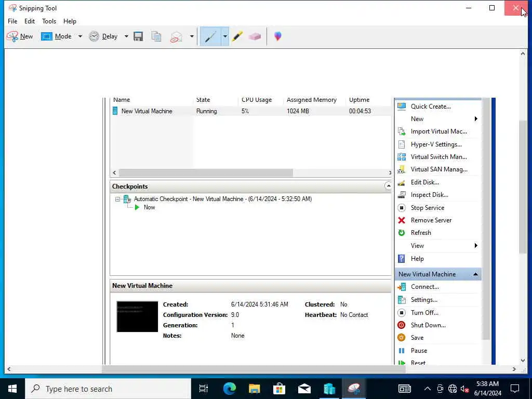Click the Uptime column header
Screen dimensions: 532x399
[x=360, y=100]
